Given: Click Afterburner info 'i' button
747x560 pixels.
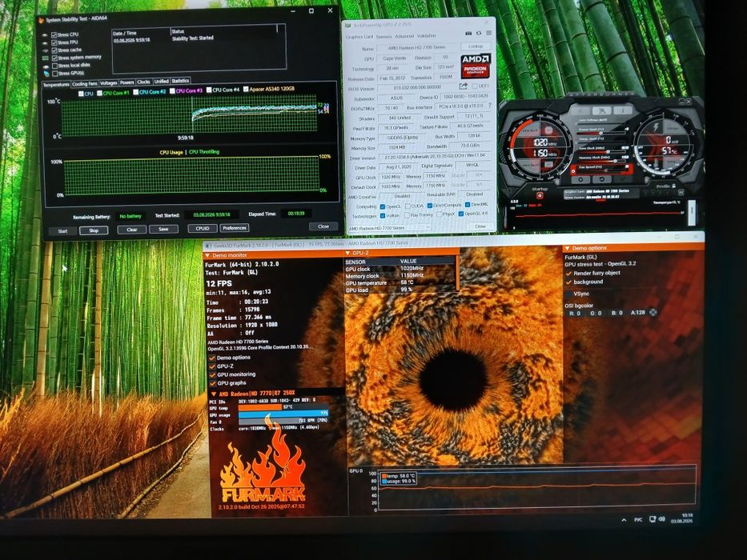Looking at the screenshot, I should [x=622, y=110].
